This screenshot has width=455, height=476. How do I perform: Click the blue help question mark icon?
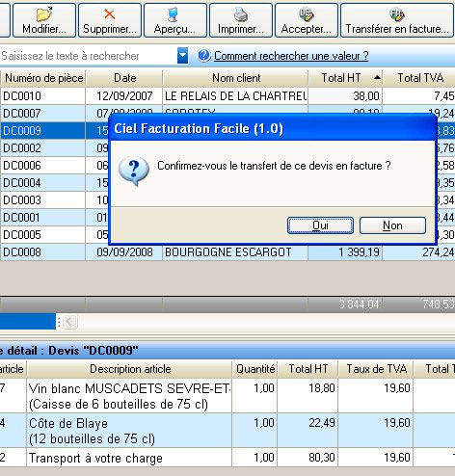click(x=204, y=56)
